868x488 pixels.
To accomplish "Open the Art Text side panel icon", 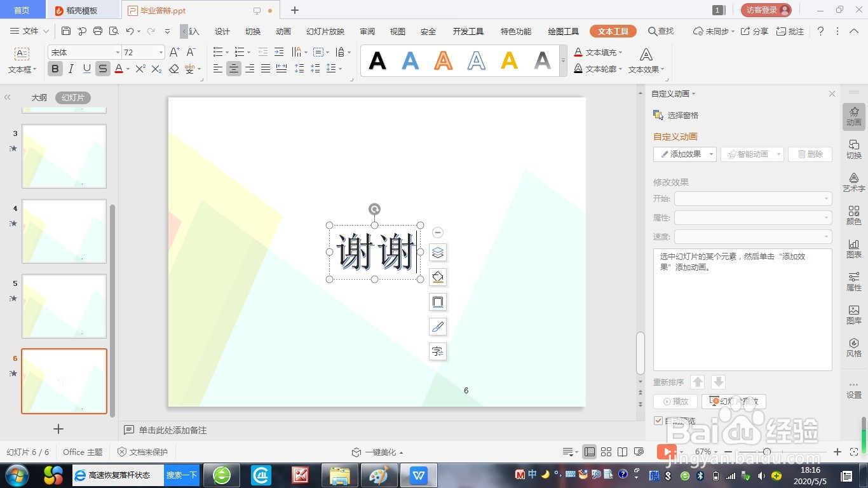I will [854, 182].
